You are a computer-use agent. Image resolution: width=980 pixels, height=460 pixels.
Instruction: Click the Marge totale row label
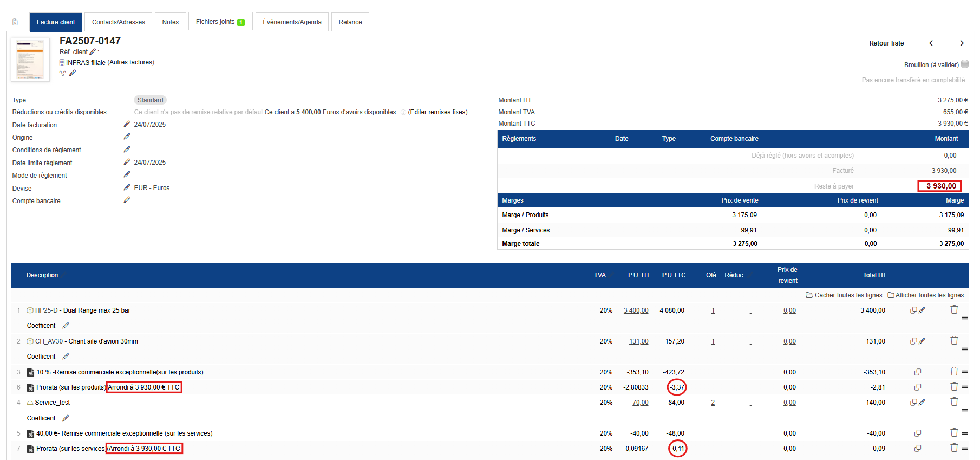521,244
